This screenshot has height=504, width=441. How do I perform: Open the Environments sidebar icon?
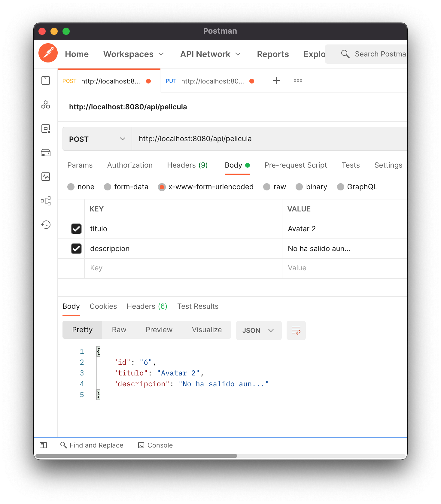click(46, 129)
